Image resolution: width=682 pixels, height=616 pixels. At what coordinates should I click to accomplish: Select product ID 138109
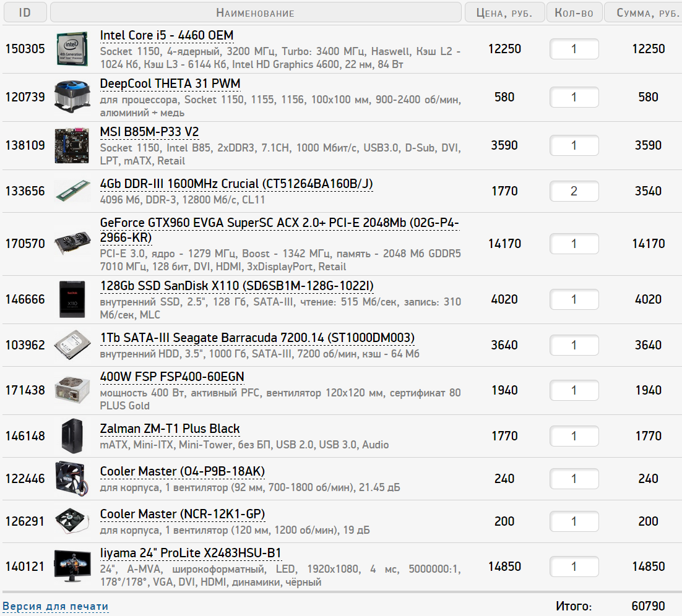(25, 145)
